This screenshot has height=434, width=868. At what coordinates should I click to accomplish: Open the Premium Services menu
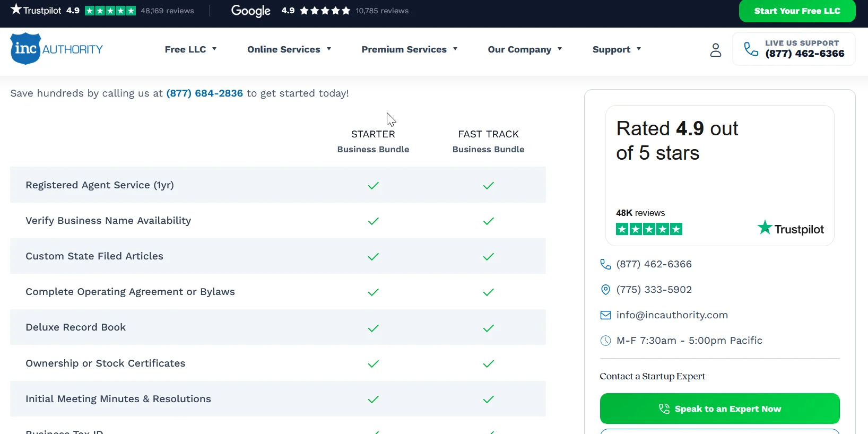[x=404, y=49]
